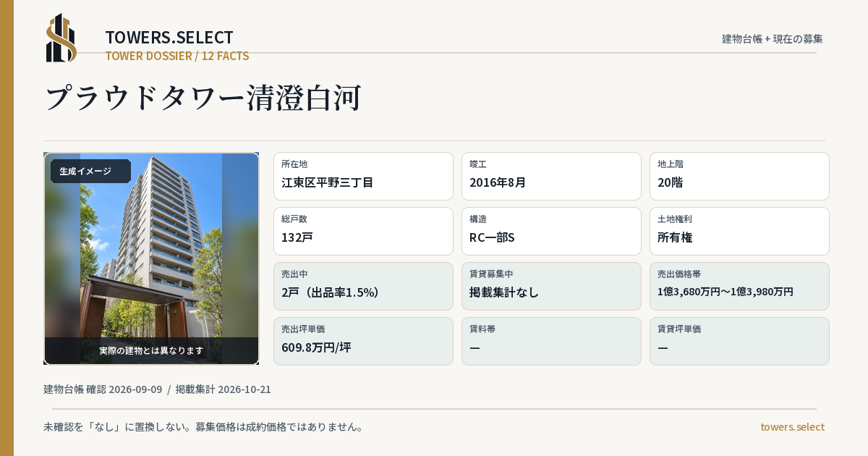Click the 建物台帳 確認 2026-09-09 date text

pos(103,389)
